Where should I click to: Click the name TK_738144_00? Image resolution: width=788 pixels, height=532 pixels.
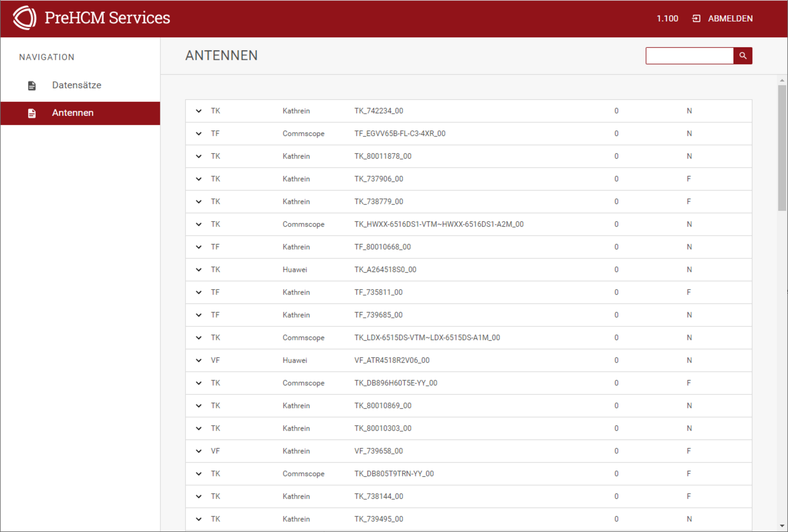[379, 496]
